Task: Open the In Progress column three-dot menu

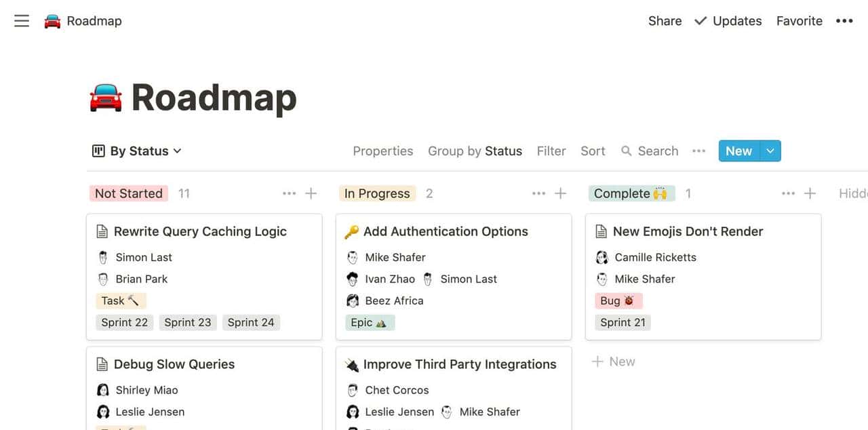Action: [x=538, y=193]
